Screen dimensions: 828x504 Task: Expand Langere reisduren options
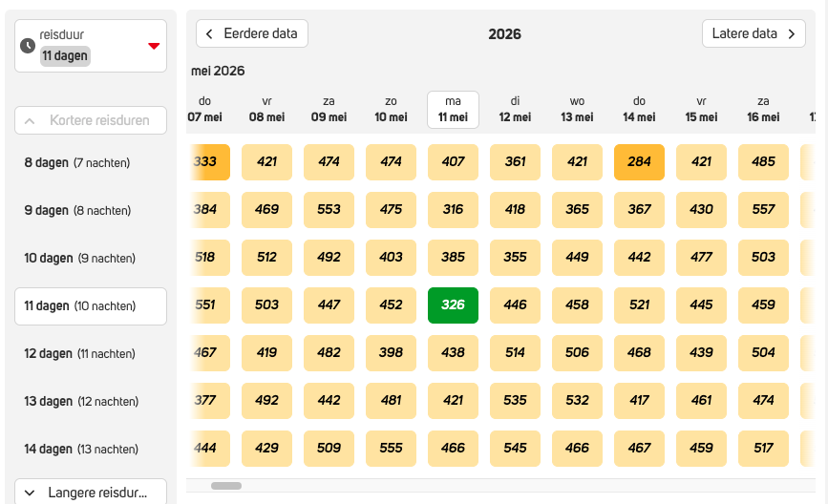coord(91,493)
